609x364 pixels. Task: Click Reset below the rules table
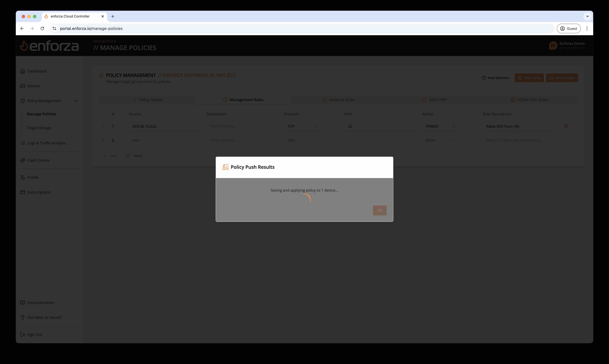pos(134,156)
